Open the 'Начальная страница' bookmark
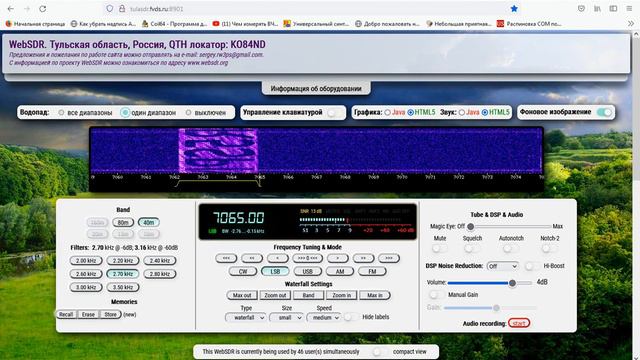This screenshot has width=640, height=360. point(35,24)
